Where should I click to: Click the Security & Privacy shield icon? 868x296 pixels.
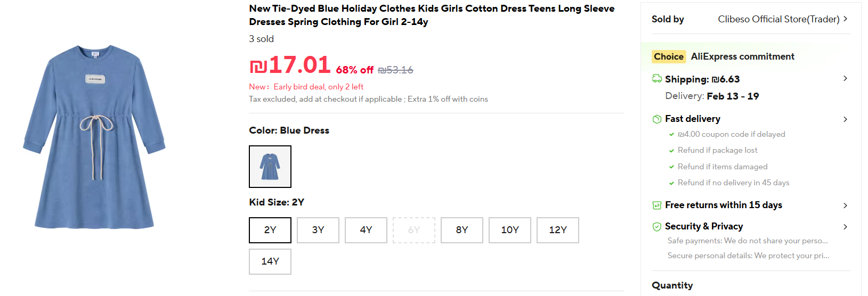tap(657, 227)
